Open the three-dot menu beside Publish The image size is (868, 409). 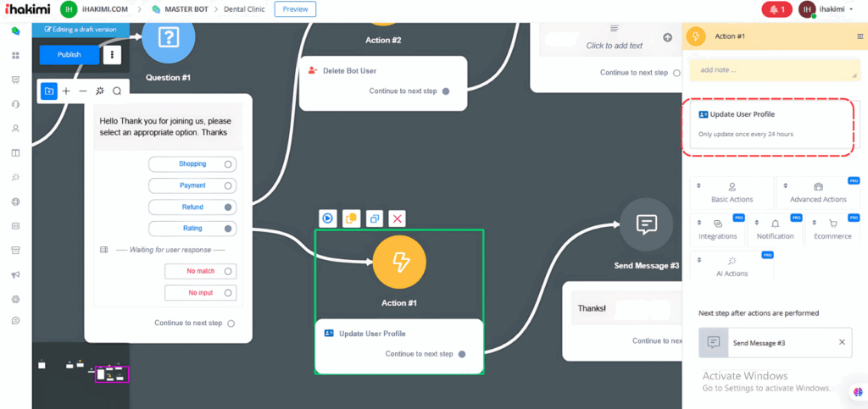point(113,55)
